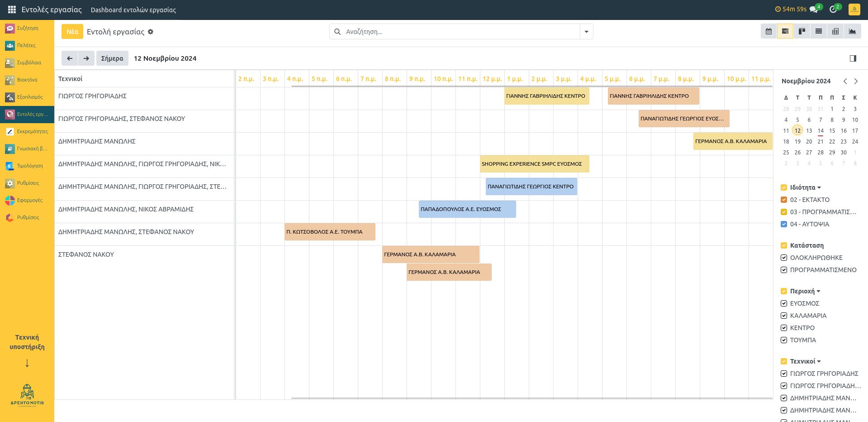Open the Περιοχή filter dropdown
Screen dimensions: 868x422
pyautogui.click(x=805, y=291)
